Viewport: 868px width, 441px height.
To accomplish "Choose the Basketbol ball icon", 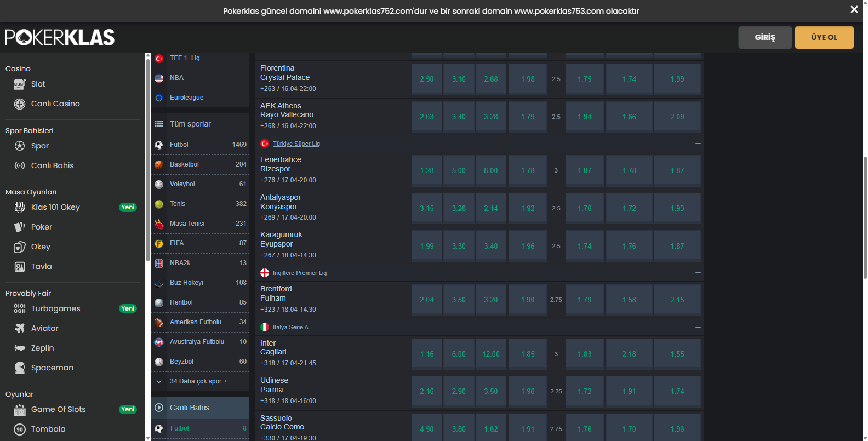I will point(159,164).
